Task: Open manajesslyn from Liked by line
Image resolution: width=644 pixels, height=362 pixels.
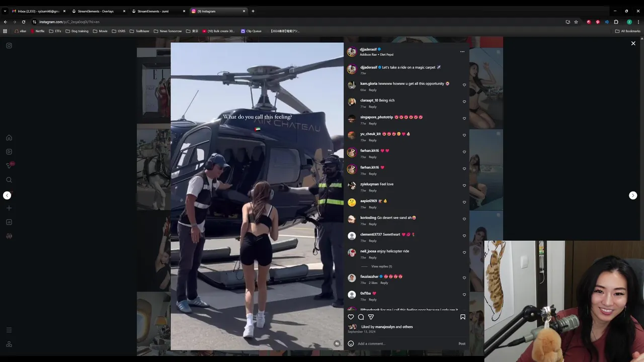Action: click(385, 327)
